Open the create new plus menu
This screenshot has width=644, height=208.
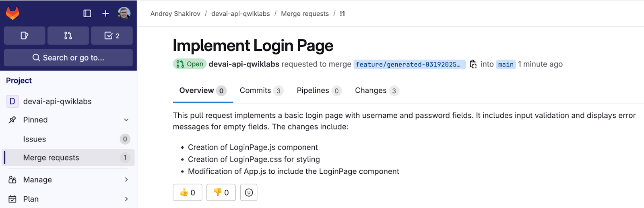(105, 14)
